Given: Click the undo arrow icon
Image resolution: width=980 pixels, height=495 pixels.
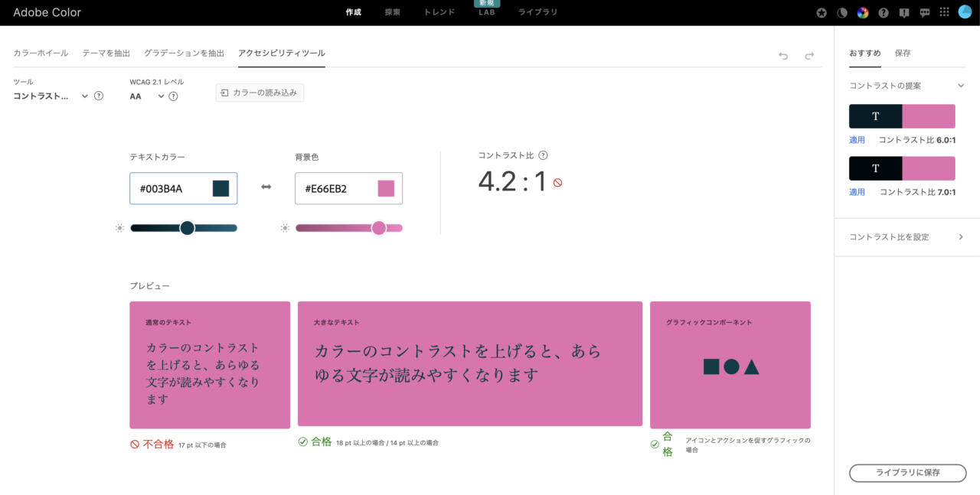Looking at the screenshot, I should pos(783,56).
